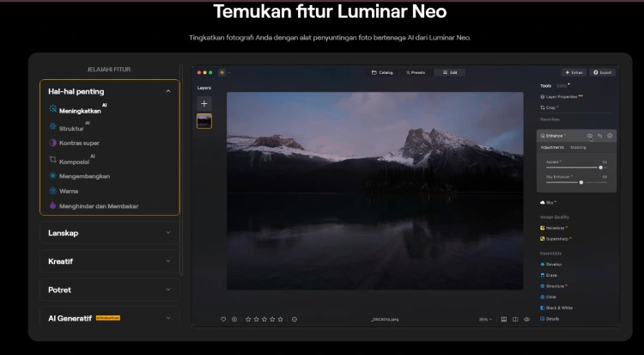
Task: Click the Menghindar dan Membakar drop icon
Action: (53, 205)
